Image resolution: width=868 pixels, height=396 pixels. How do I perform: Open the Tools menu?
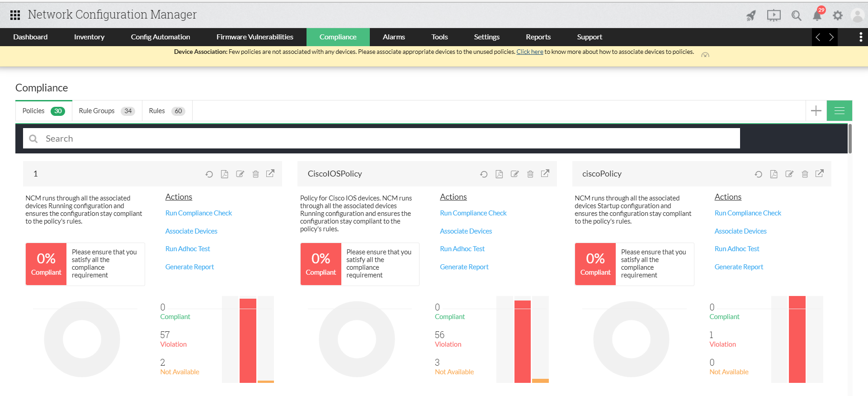(x=439, y=37)
